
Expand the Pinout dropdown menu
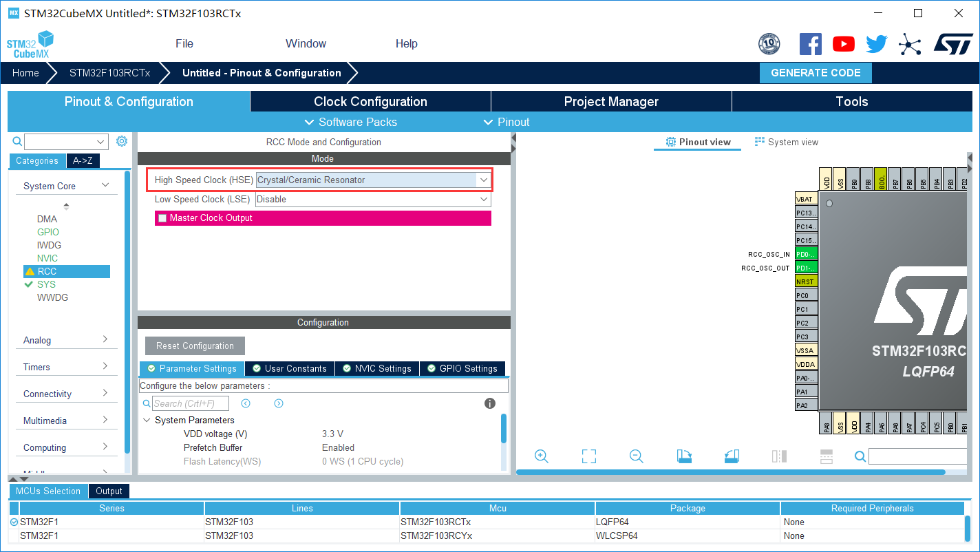pyautogui.click(x=506, y=122)
